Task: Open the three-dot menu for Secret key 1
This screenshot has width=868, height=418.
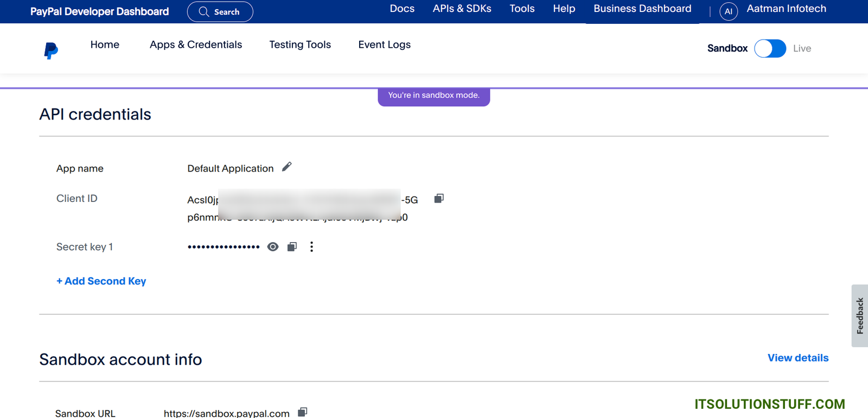Action: [311, 247]
